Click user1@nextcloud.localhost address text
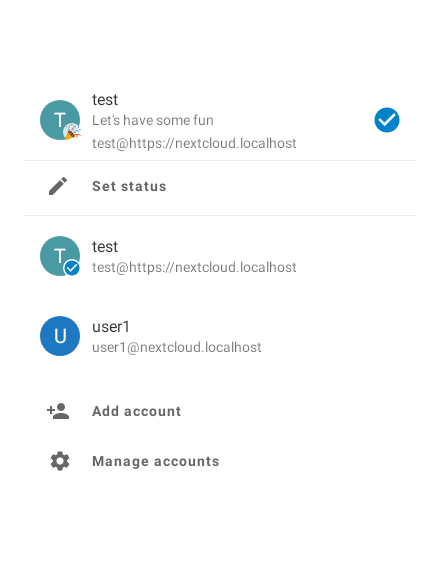The width and height of the screenshot is (440, 578). coord(177,347)
